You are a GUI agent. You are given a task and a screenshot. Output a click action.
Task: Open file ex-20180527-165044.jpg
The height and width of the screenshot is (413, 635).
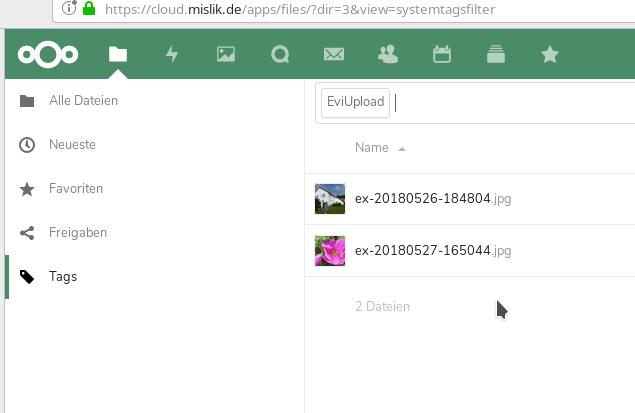(x=433, y=251)
